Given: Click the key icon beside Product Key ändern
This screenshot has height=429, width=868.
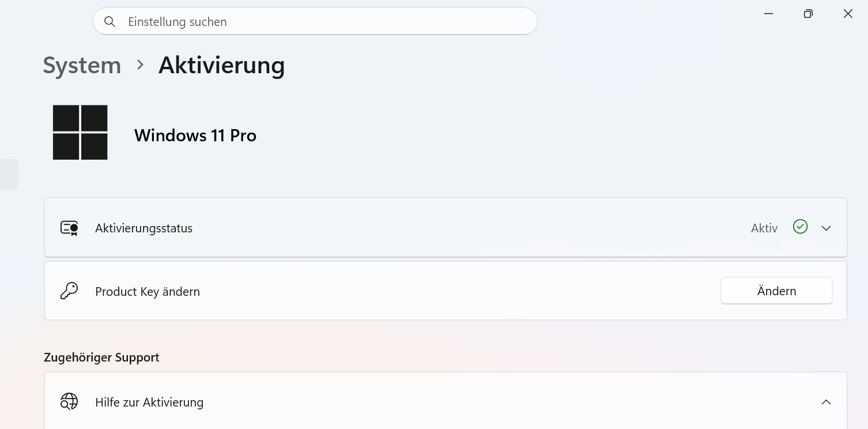Looking at the screenshot, I should [x=69, y=291].
